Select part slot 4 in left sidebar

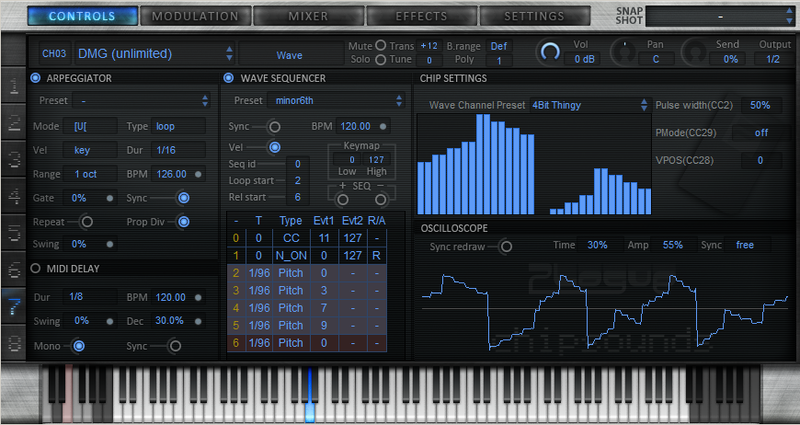(x=14, y=196)
